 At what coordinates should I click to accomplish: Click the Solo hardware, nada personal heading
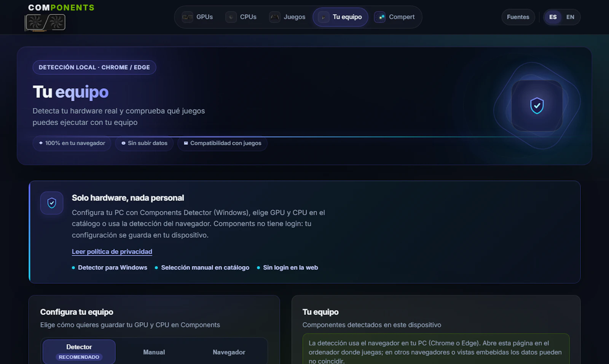[x=128, y=198]
